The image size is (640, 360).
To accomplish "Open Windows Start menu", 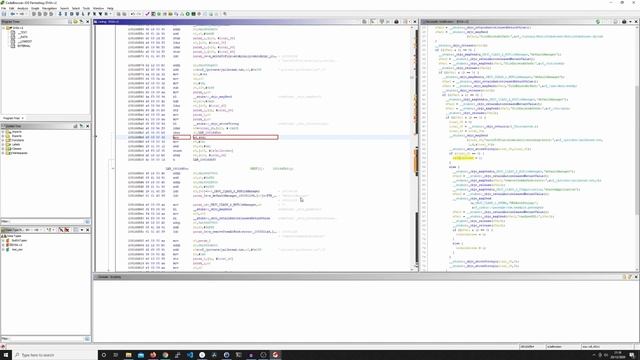I will [5, 355].
